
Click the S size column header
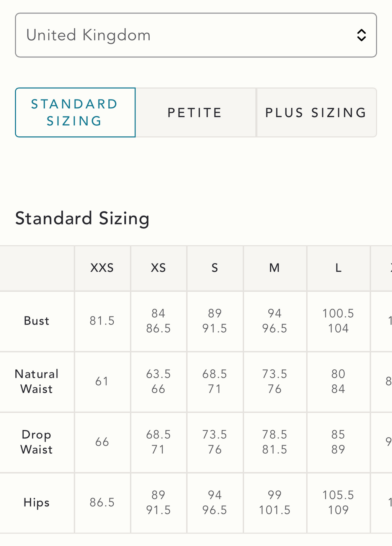click(x=215, y=268)
